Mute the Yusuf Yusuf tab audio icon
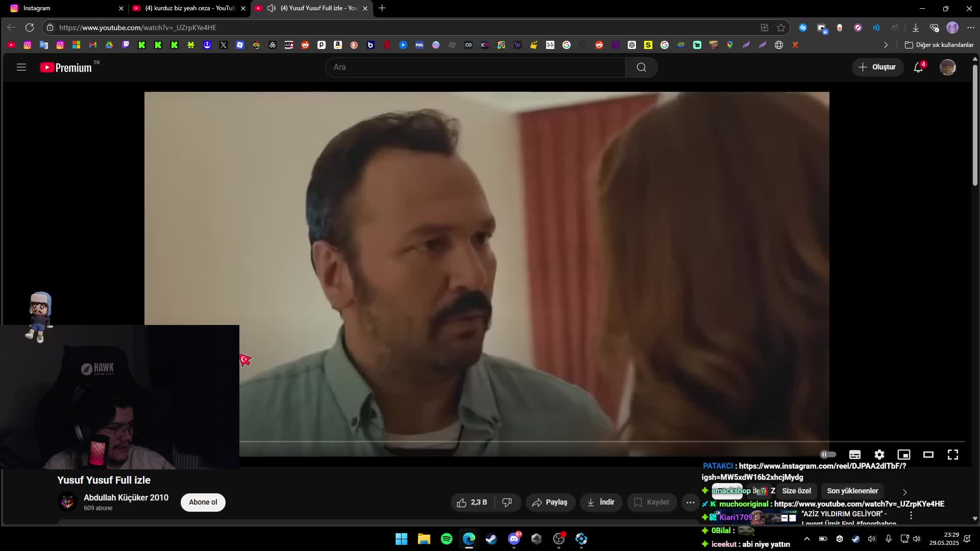 point(272,8)
